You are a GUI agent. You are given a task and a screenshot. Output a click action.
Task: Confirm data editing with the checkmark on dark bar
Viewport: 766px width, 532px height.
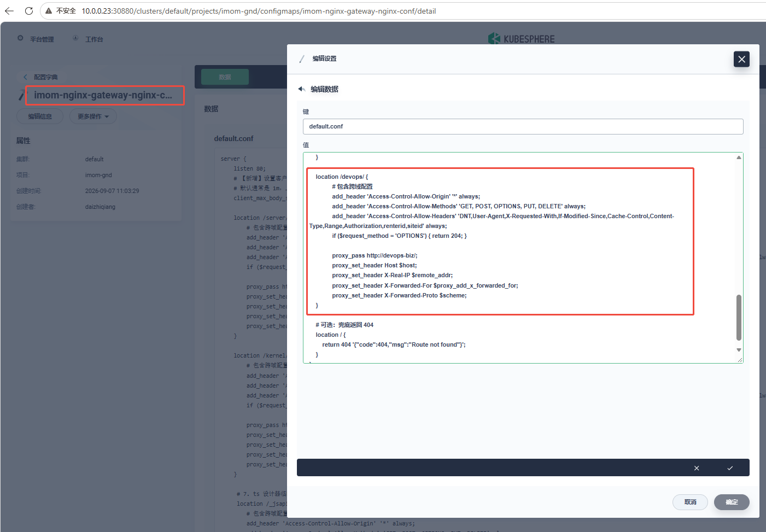[x=730, y=468]
